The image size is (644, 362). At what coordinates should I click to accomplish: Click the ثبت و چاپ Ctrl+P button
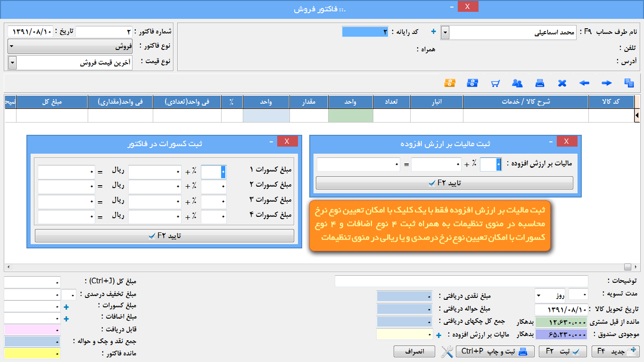pos(495,351)
